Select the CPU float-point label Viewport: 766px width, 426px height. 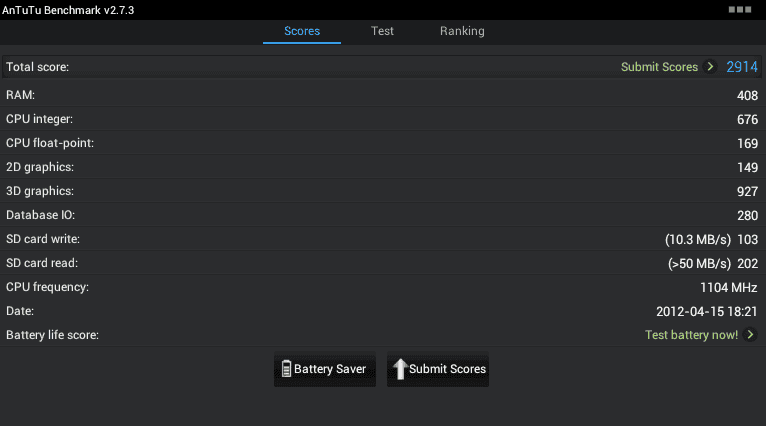click(x=50, y=143)
